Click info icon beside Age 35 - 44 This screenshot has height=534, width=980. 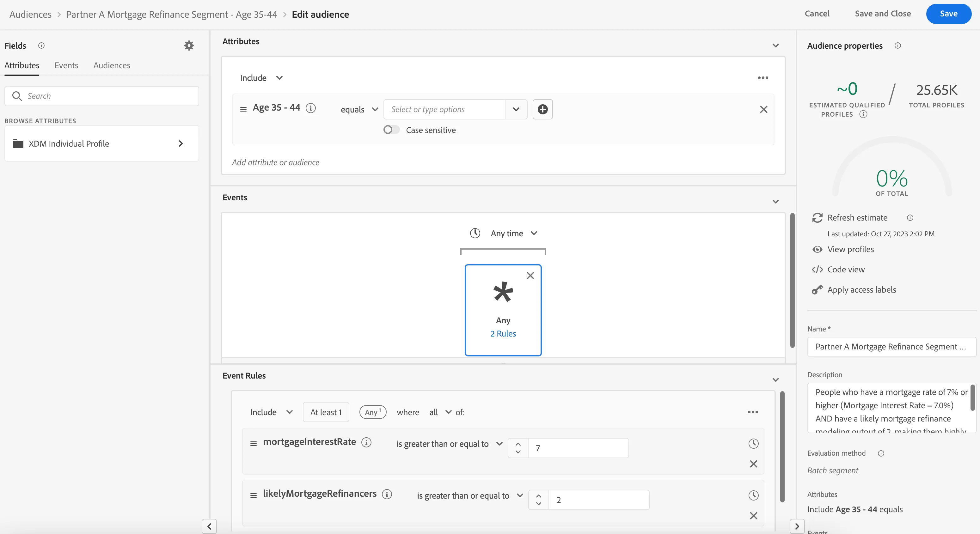point(311,108)
